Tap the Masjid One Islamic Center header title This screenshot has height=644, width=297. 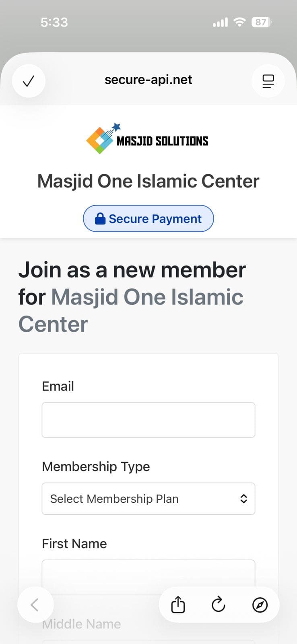pyautogui.click(x=148, y=181)
